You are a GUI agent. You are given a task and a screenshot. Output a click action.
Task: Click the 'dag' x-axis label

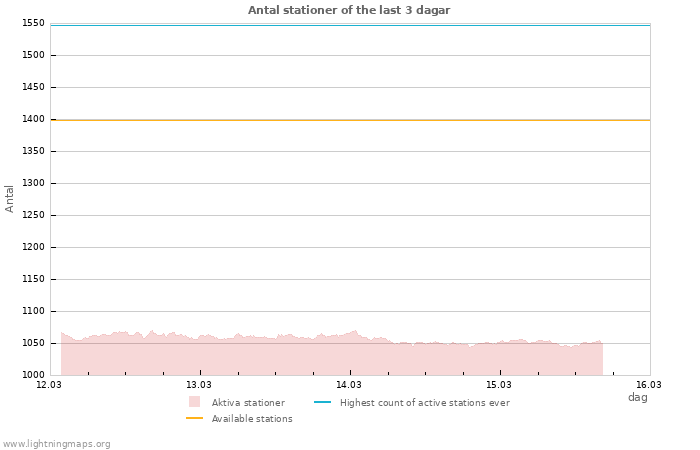(x=637, y=397)
